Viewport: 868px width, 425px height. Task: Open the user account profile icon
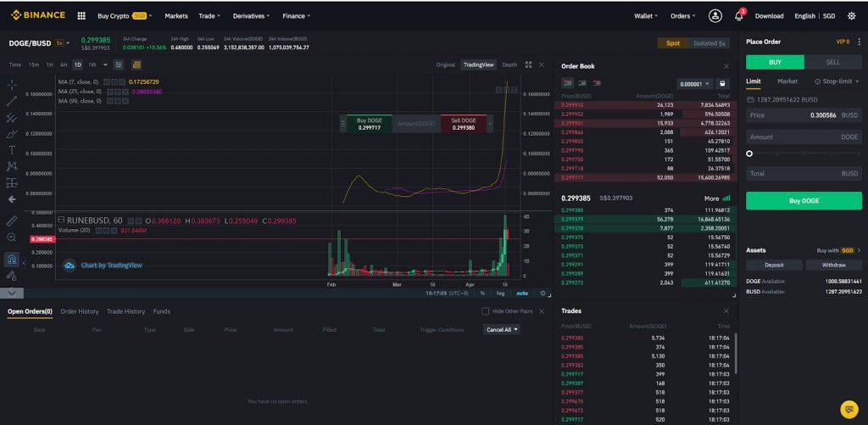715,16
